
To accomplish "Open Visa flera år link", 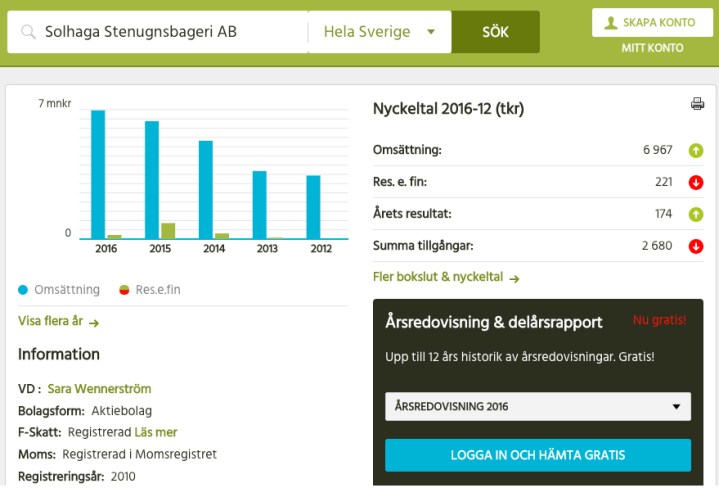I will pos(58,322).
